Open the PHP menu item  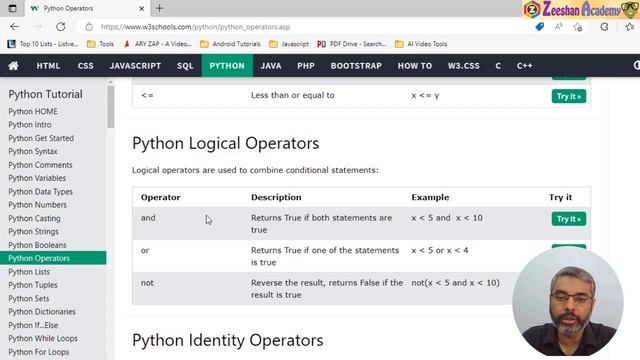coord(306,66)
